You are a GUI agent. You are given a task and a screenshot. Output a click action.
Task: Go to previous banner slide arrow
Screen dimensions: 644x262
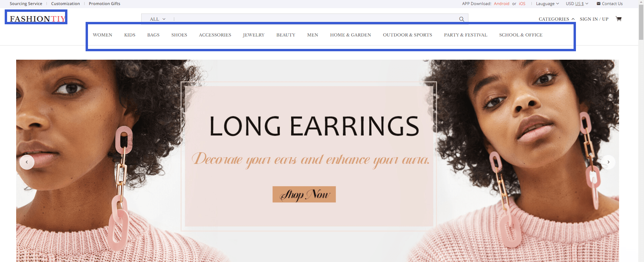(27, 162)
